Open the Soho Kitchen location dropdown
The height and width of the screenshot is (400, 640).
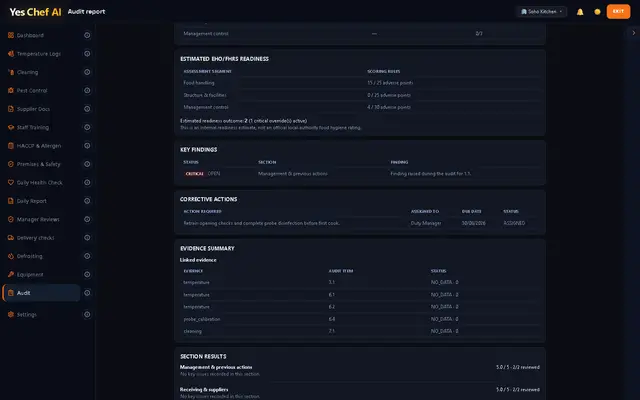click(541, 11)
